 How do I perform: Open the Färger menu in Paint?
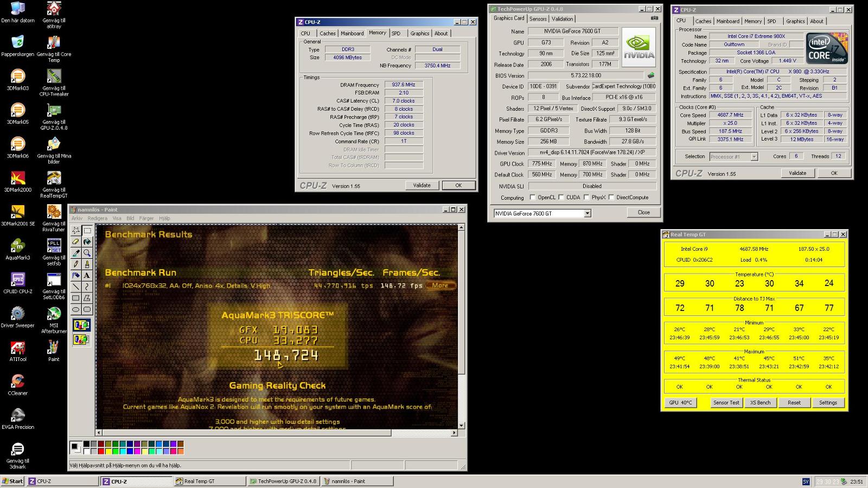click(146, 218)
